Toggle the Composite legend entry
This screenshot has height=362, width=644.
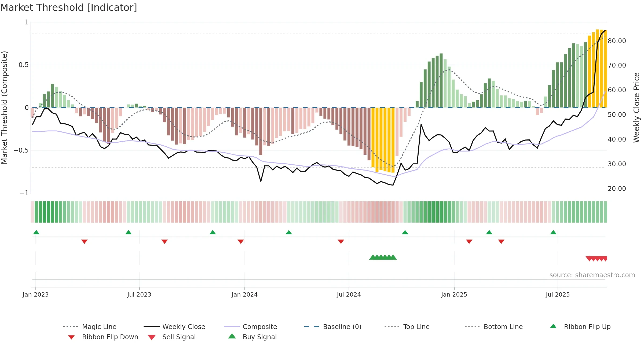250,327
